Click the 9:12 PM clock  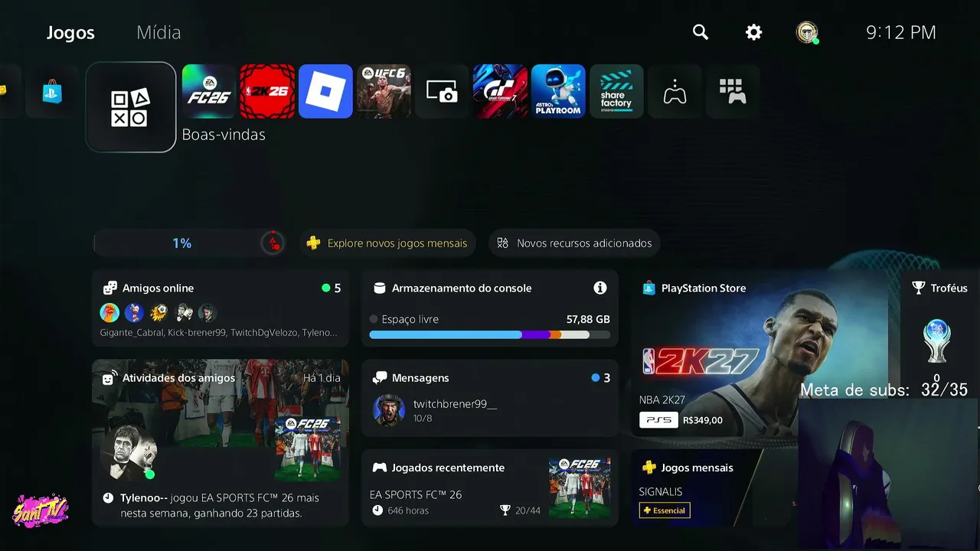pos(901,32)
